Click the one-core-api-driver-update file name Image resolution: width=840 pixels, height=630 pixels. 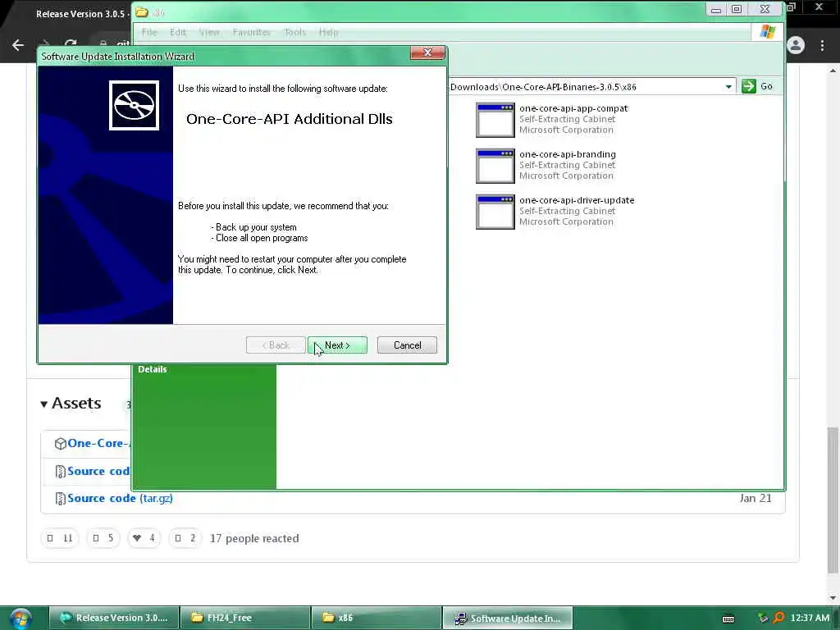tap(577, 200)
